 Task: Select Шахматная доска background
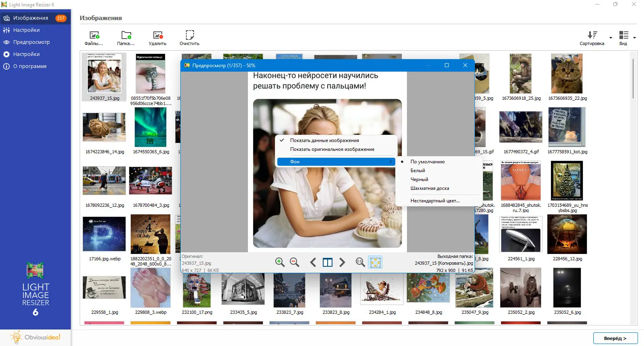point(439,188)
